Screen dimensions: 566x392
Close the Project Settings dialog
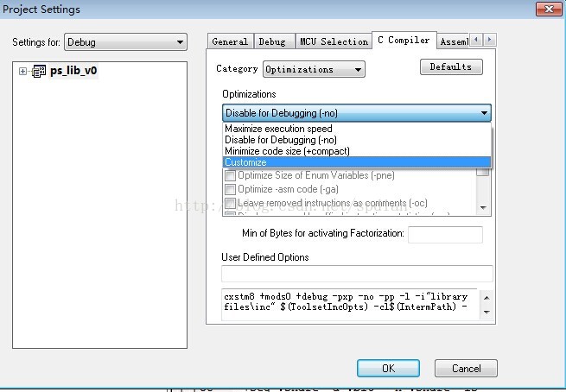click(549, 9)
